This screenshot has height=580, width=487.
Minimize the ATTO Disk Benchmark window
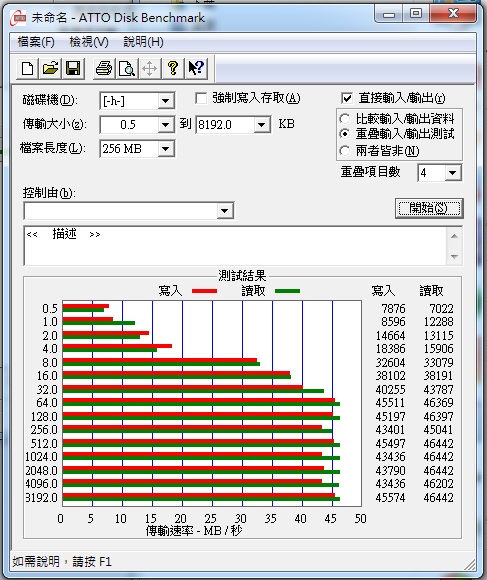389,14
